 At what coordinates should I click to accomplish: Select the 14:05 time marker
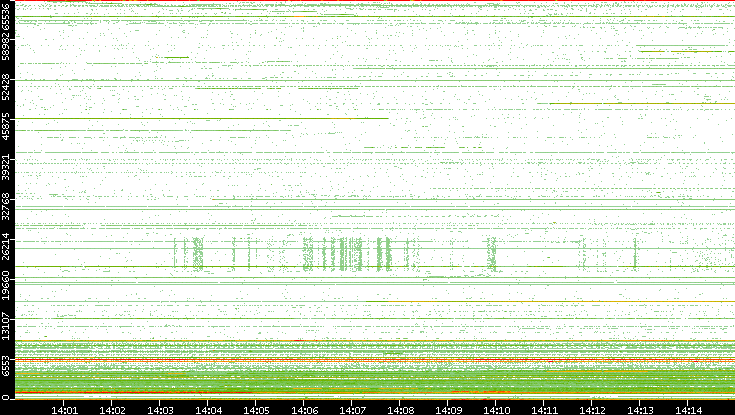[256, 409]
